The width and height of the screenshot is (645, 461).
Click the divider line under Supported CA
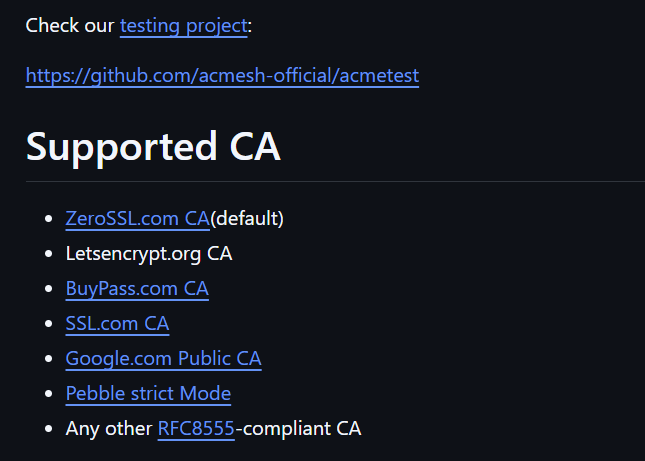pos(335,181)
